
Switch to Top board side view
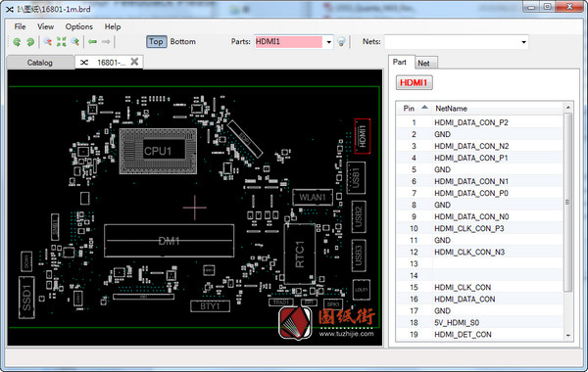click(156, 41)
